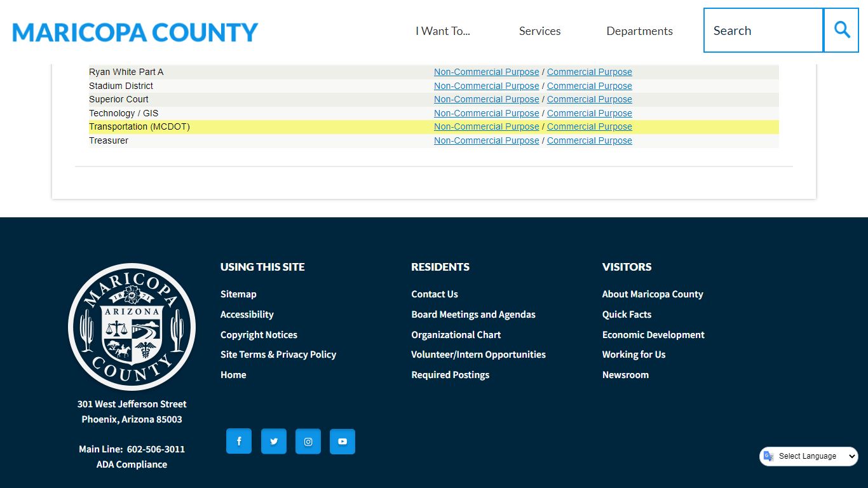Screen dimensions: 868x488
Task: Click the Transportation (MCDOT) row label
Action: pyautogui.click(x=139, y=126)
